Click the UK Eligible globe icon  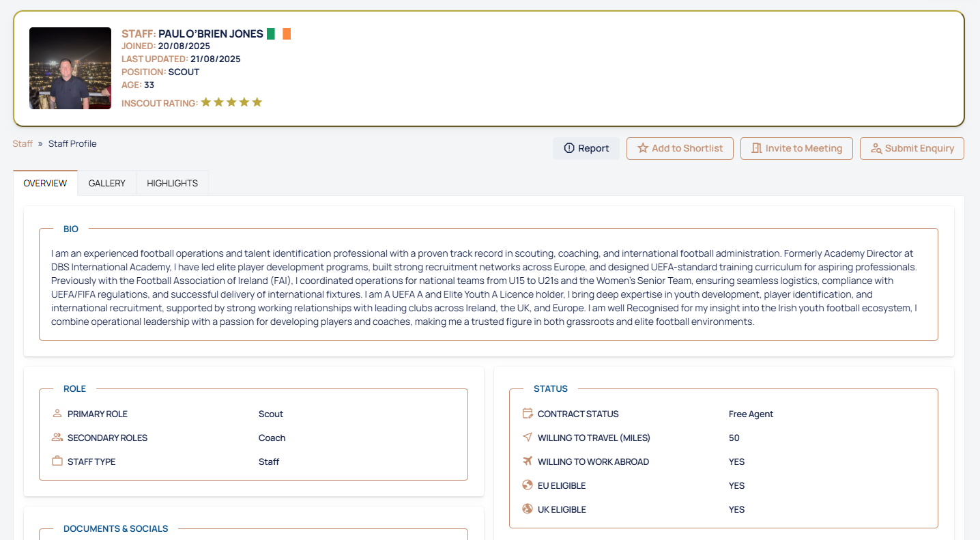(528, 509)
